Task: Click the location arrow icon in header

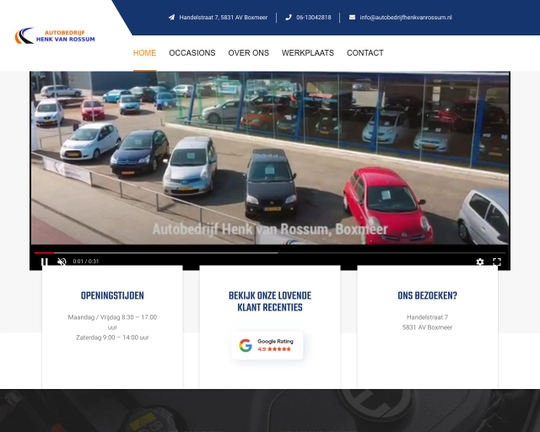Action: point(172,17)
